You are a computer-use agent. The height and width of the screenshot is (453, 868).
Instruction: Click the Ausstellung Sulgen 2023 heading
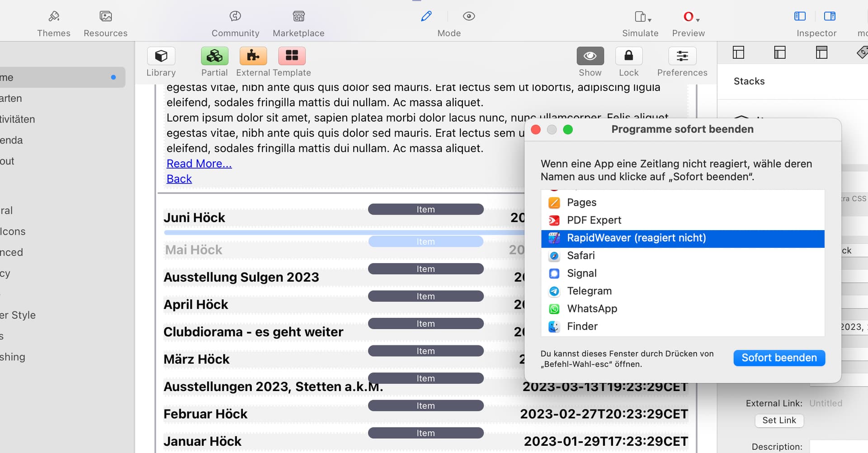(241, 277)
